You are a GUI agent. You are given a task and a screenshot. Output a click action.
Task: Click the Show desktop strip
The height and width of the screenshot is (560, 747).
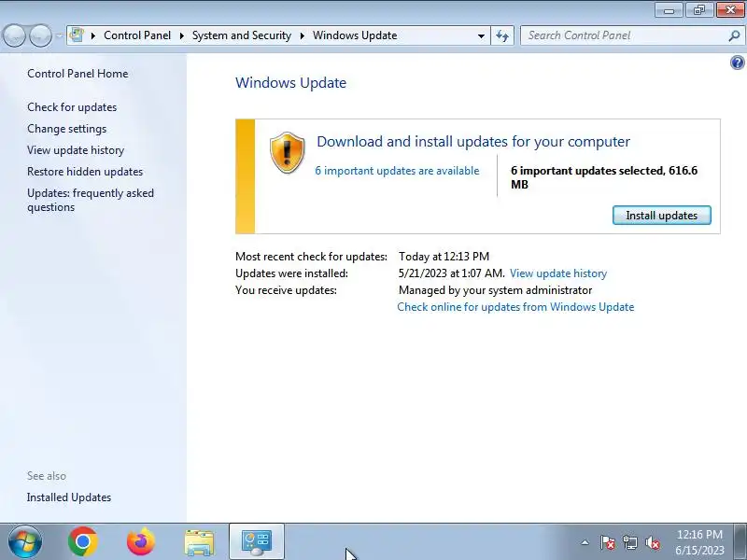click(740, 542)
